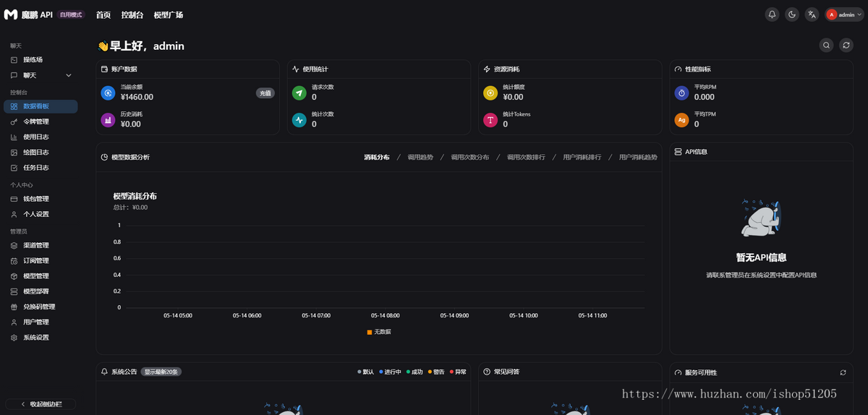Click the 模型数据分析 panel title
This screenshot has height=415, width=868.
click(x=130, y=157)
